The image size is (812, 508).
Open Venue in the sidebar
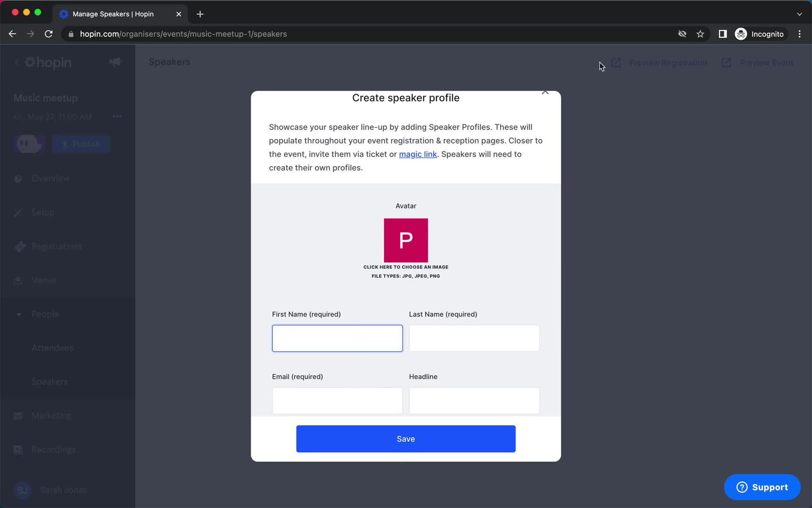pyautogui.click(x=44, y=280)
